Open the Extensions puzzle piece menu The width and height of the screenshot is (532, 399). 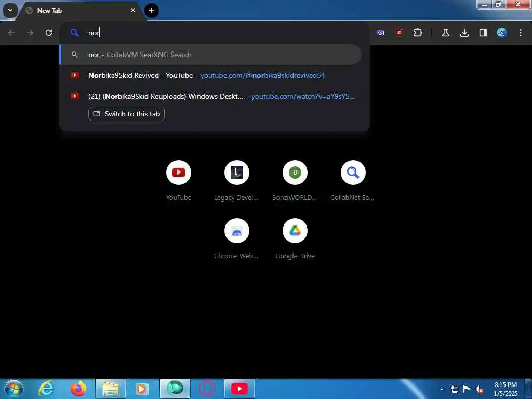(x=418, y=33)
